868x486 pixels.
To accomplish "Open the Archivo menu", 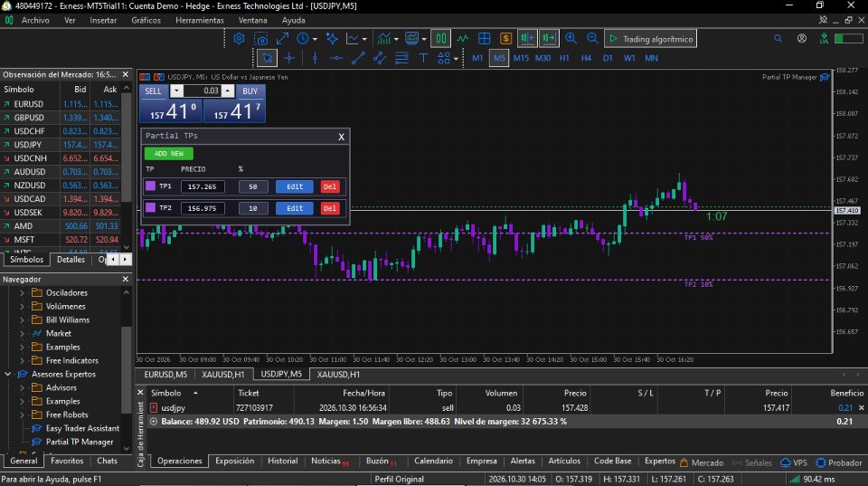I will click(35, 20).
